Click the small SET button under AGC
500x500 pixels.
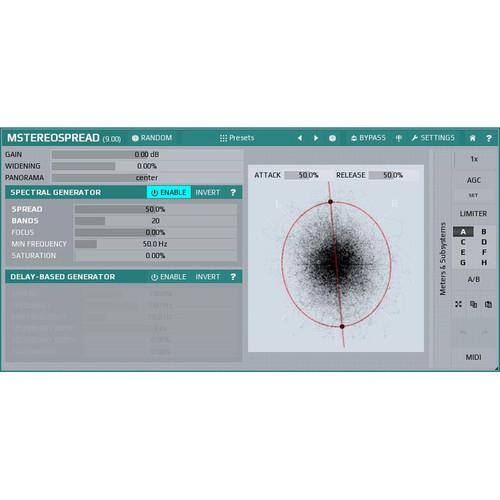474,195
